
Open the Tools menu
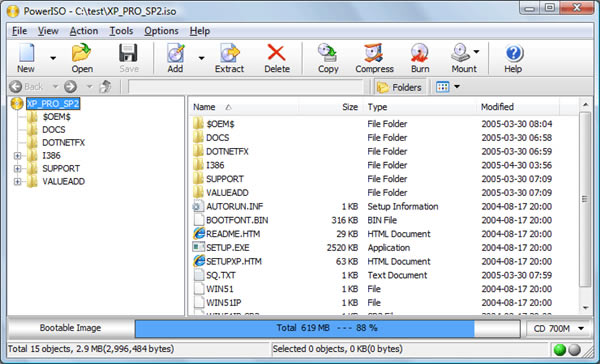pyautogui.click(x=121, y=31)
